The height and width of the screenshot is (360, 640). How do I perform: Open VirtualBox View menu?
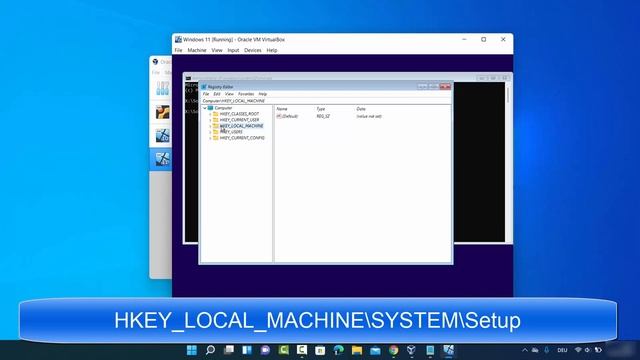click(x=217, y=50)
